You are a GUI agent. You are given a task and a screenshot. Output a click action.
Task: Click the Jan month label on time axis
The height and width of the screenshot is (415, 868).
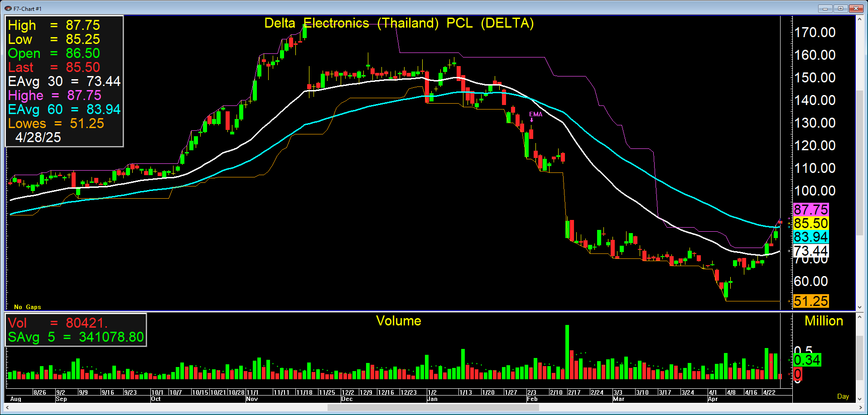click(432, 399)
